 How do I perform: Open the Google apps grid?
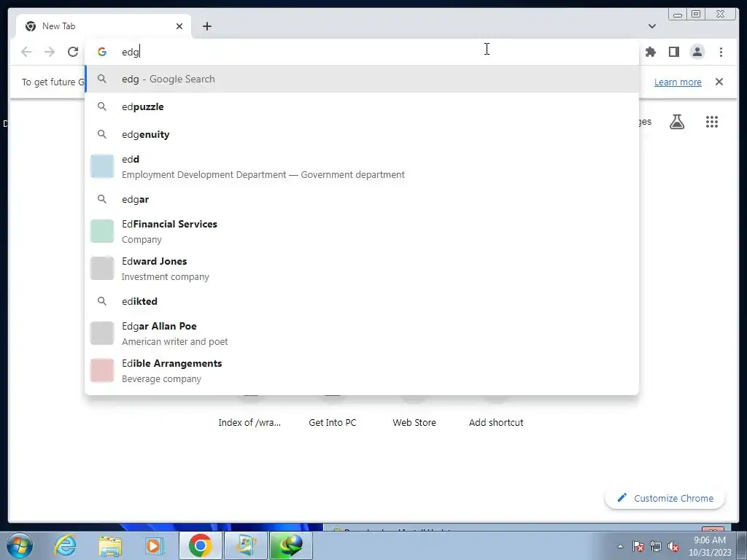point(712,122)
